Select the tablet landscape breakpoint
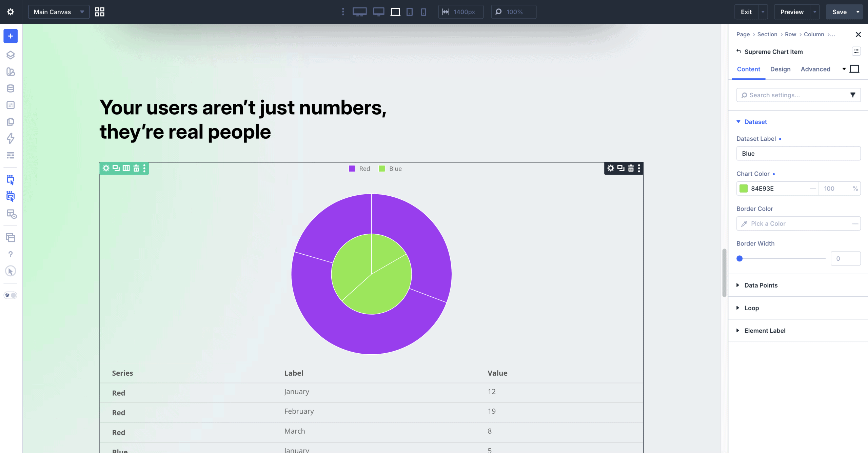The width and height of the screenshot is (868, 453). [x=395, y=12]
